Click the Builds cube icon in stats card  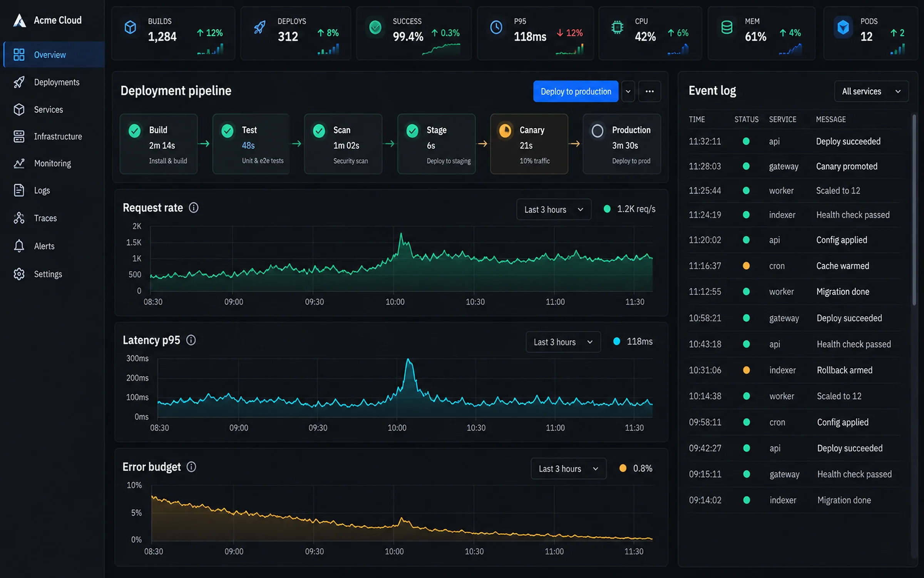coord(131,27)
